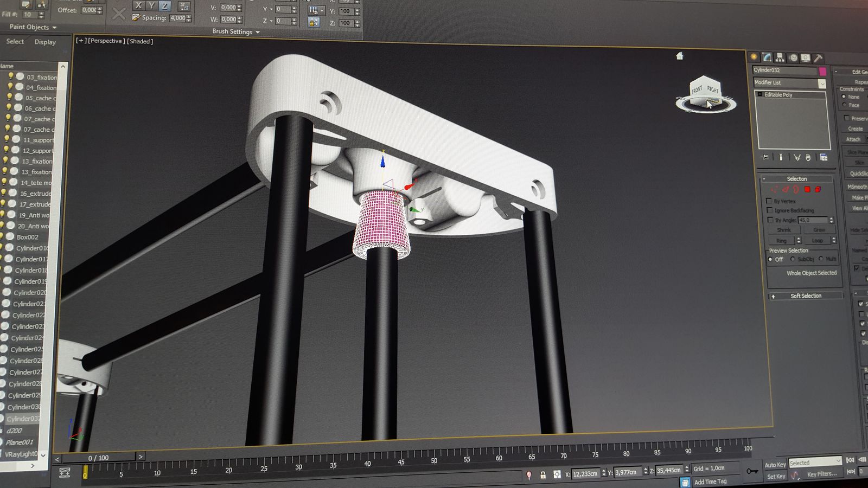The height and width of the screenshot is (488, 868).
Task: Enable the Ignore Backfacing checkbox
Action: (x=769, y=210)
